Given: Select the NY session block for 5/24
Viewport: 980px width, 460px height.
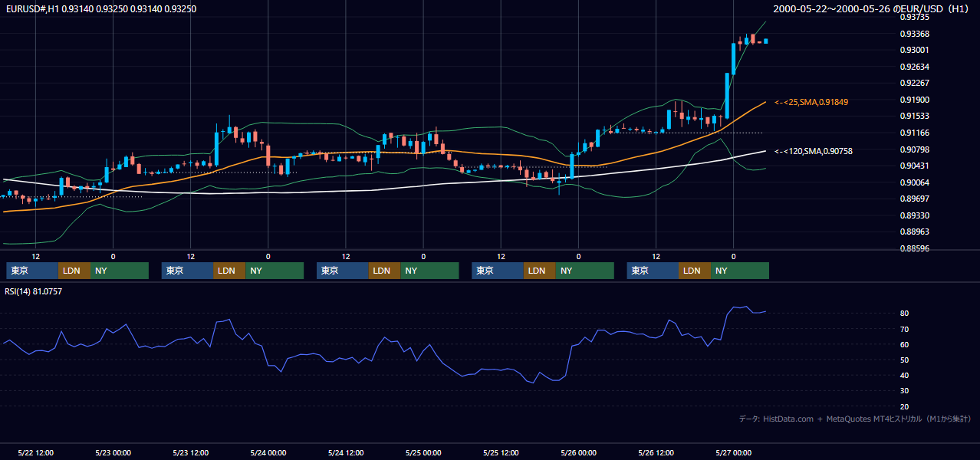Looking at the screenshot, I should 429,271.
